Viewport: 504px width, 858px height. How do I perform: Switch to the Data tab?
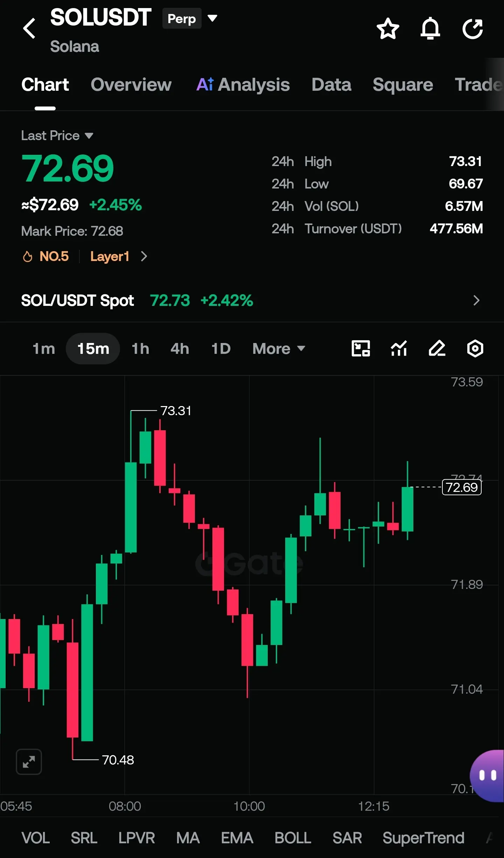(331, 85)
